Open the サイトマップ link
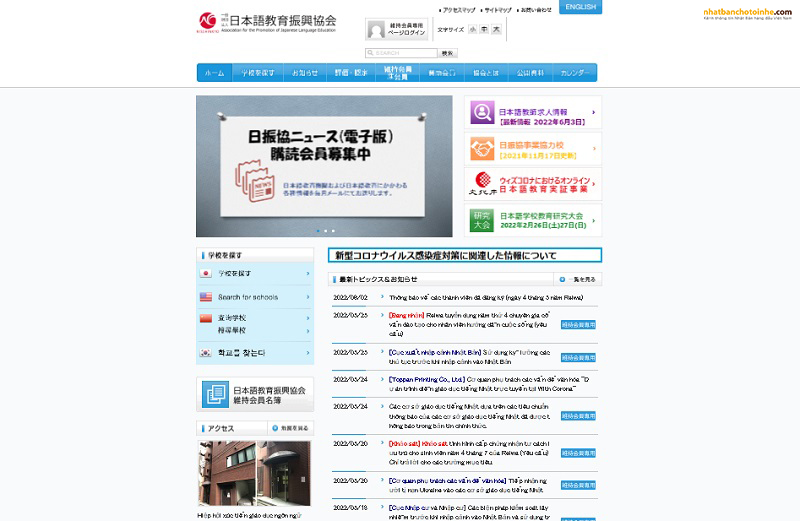The image size is (800, 521). (x=498, y=10)
